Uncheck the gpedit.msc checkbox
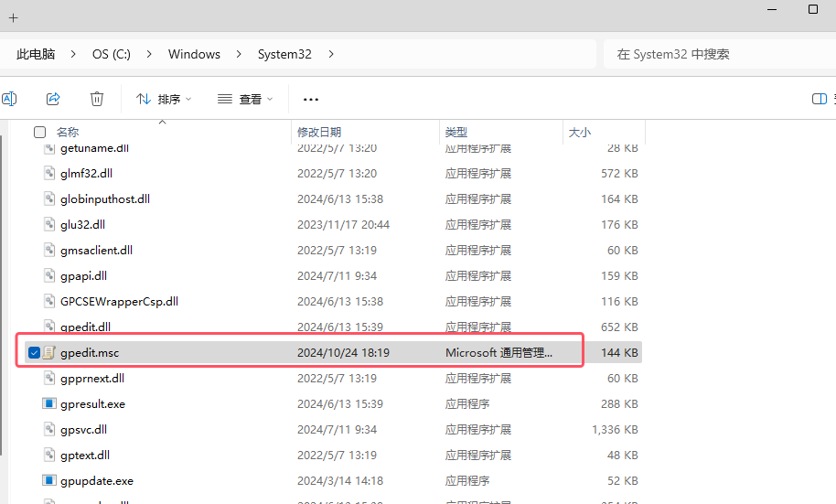Screen dimensions: 836x504 (x=34, y=352)
